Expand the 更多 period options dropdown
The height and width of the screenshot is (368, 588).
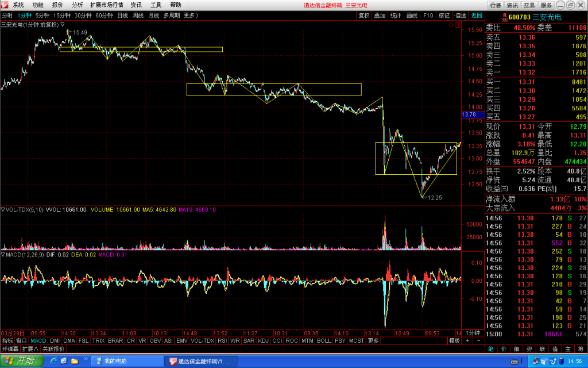191,16
